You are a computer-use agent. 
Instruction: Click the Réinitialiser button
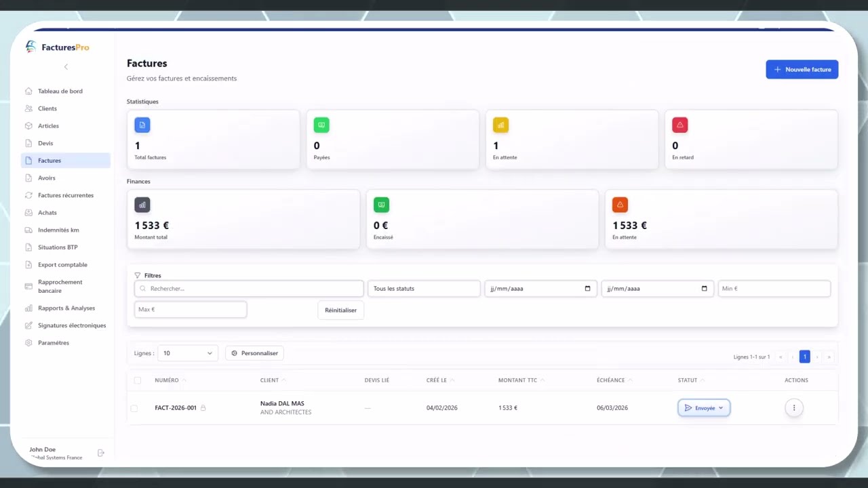340,310
